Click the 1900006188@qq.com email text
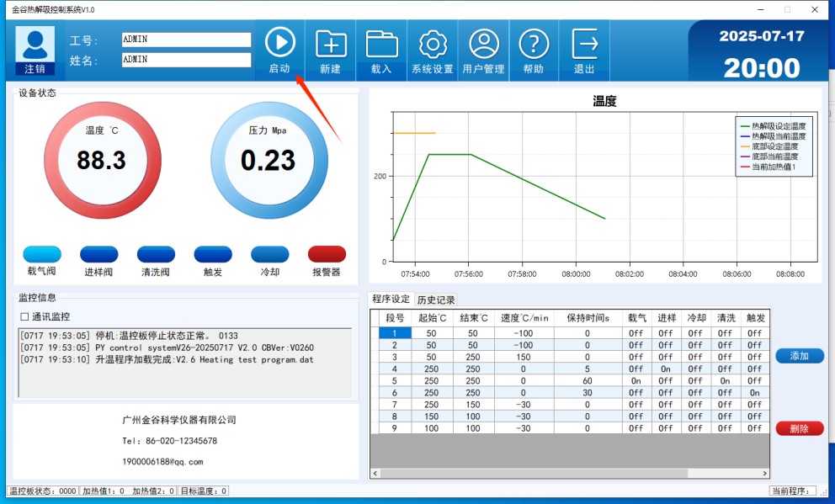 click(162, 462)
